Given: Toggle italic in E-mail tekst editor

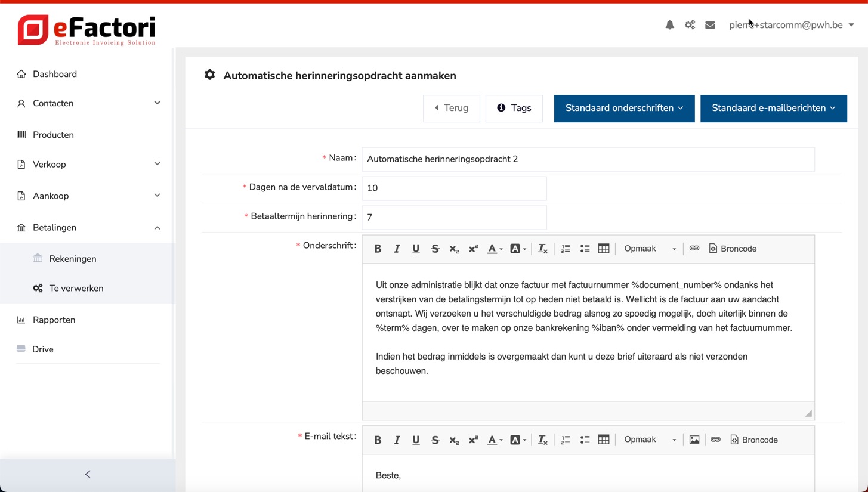Looking at the screenshot, I should pyautogui.click(x=397, y=440).
